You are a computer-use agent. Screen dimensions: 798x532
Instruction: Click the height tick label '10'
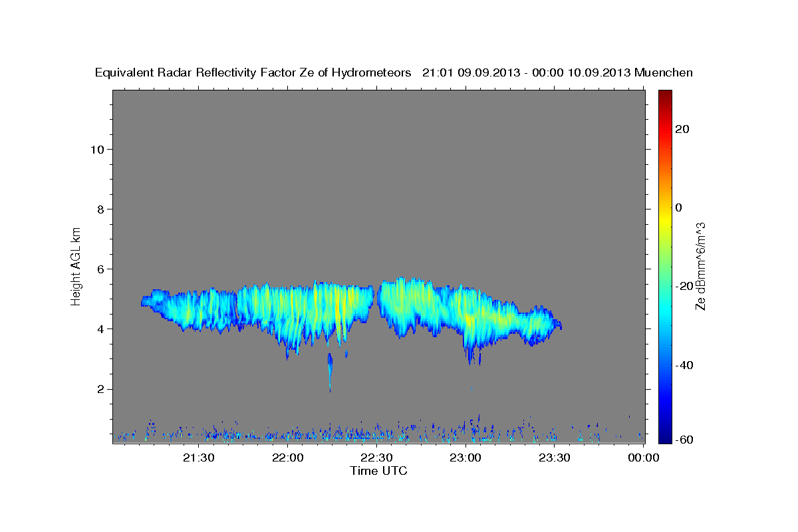pyautogui.click(x=96, y=150)
